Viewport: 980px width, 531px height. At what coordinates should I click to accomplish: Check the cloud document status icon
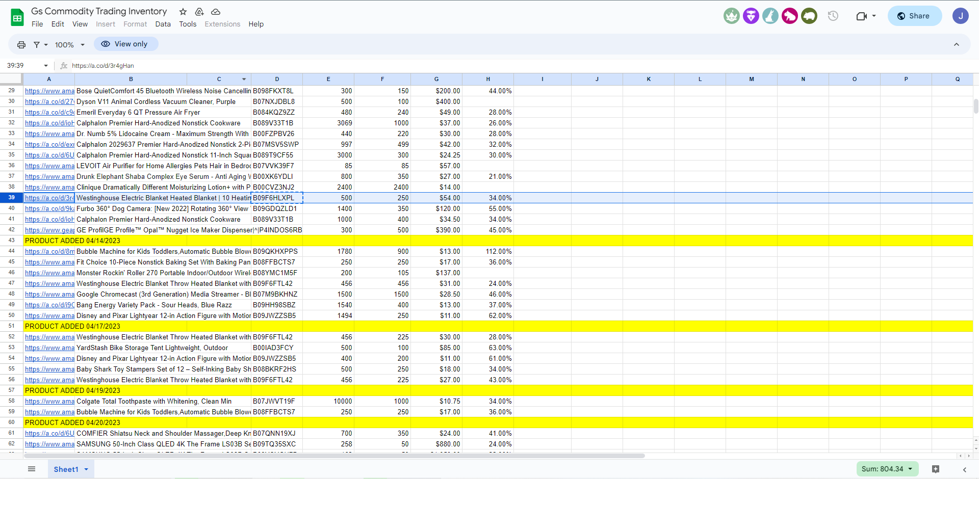pos(216,12)
